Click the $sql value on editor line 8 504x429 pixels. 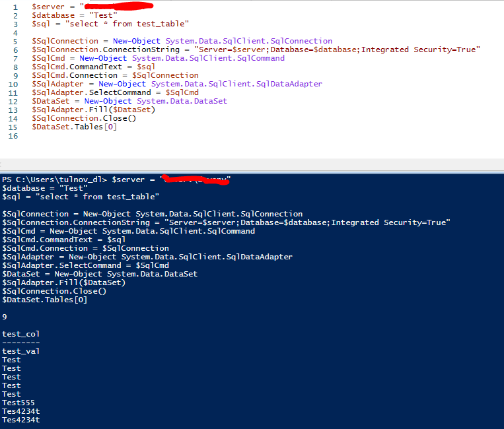click(x=146, y=67)
